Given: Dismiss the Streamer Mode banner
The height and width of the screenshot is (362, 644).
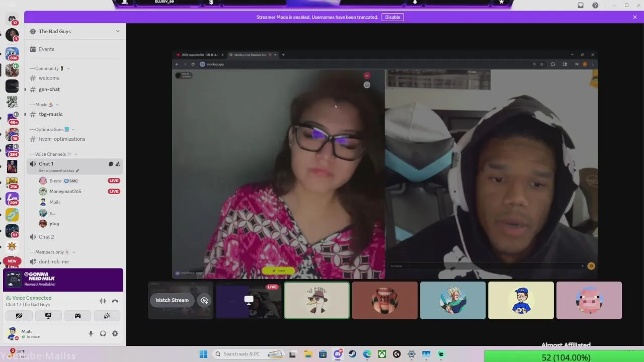Looking at the screenshot, I should point(635,17).
